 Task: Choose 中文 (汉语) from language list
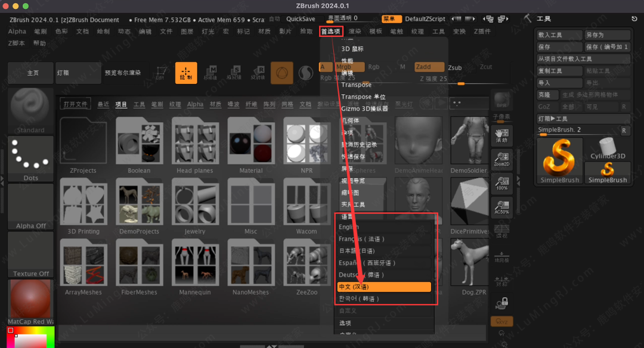(x=384, y=287)
